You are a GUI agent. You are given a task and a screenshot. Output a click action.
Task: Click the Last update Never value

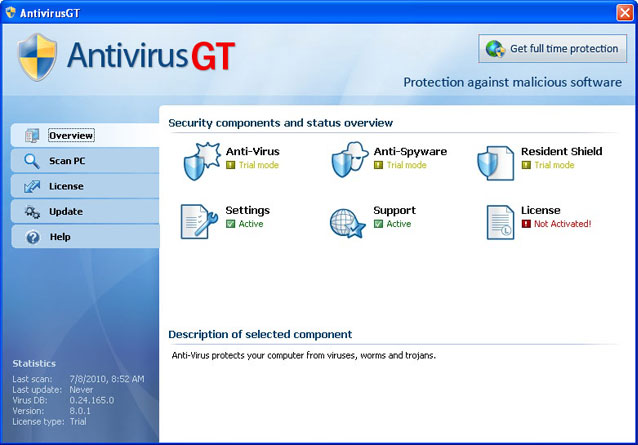[81, 390]
